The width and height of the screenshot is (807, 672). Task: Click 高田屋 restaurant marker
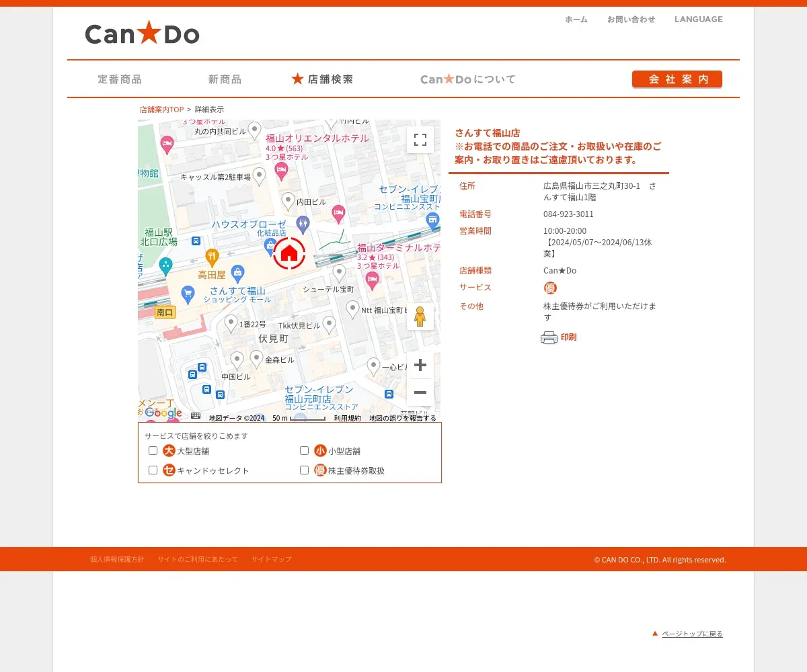point(212,257)
